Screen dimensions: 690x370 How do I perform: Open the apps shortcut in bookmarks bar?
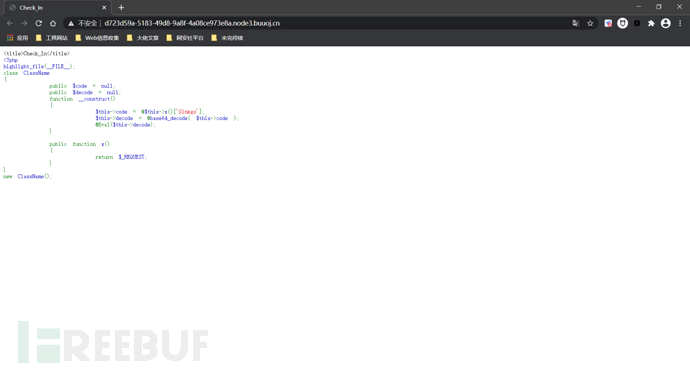[17, 38]
